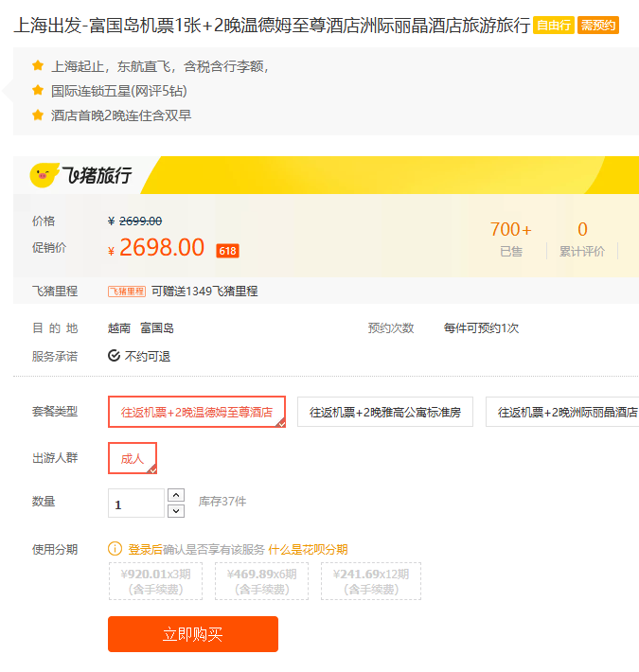Select package 往返机票+2晚温德姆至尊酒店
Screen dimensions: 639x672
(197, 412)
